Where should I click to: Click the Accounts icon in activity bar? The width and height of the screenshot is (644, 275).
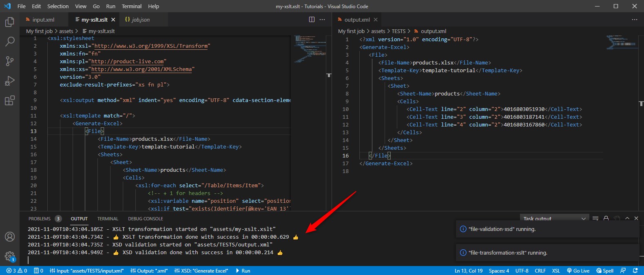click(10, 237)
